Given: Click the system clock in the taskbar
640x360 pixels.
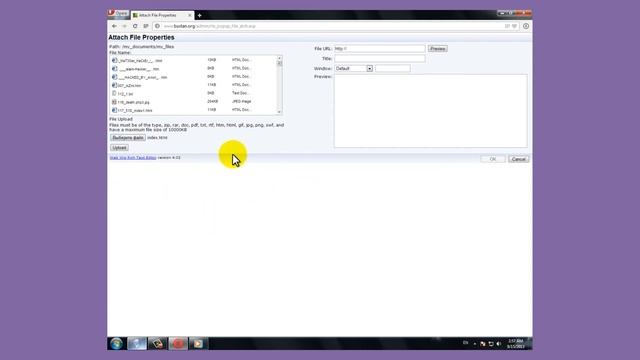Looking at the screenshot, I should click(516, 344).
